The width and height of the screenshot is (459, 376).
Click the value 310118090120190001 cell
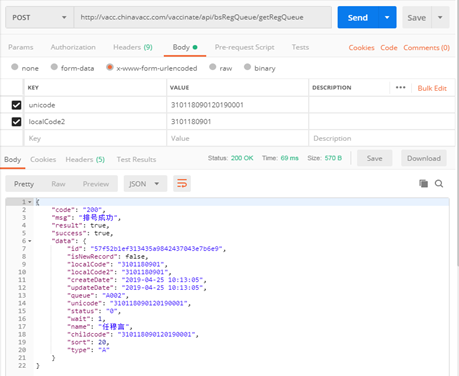(237, 105)
